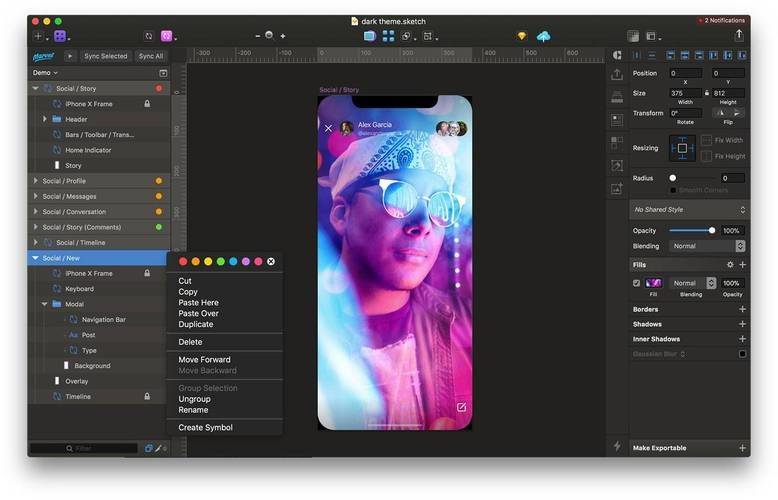The width and height of the screenshot is (778, 500).
Task: Click the compose icon on phone story
Action: (x=461, y=407)
